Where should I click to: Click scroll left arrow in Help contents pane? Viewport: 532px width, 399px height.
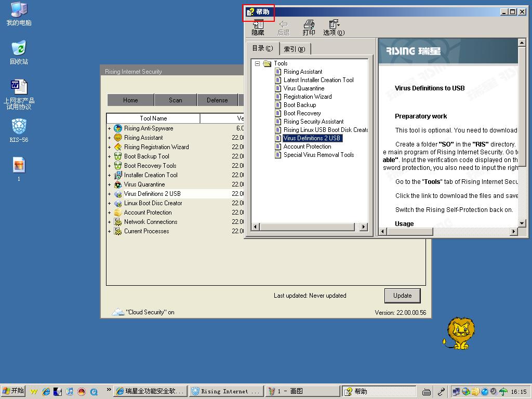coord(256,227)
